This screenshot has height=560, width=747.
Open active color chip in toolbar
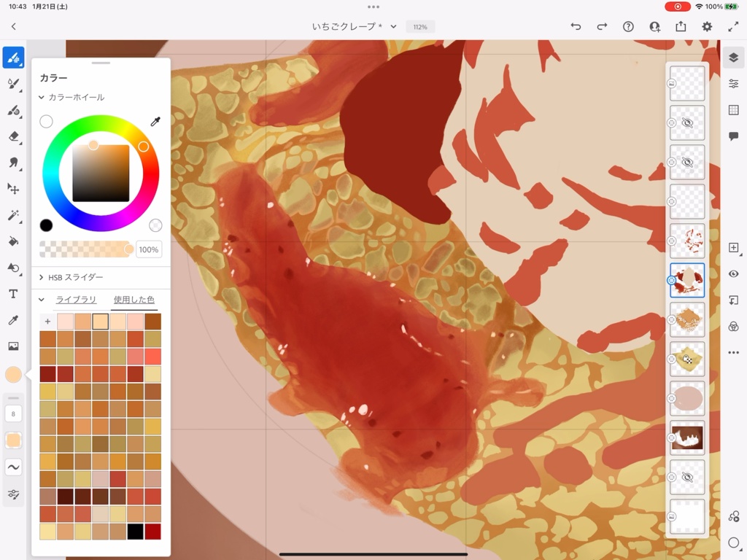pos(13,375)
